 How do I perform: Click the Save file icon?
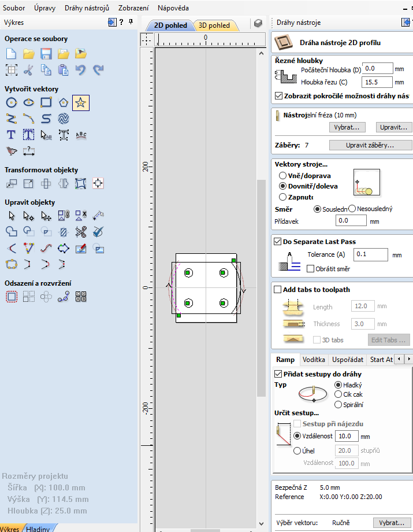point(46,54)
